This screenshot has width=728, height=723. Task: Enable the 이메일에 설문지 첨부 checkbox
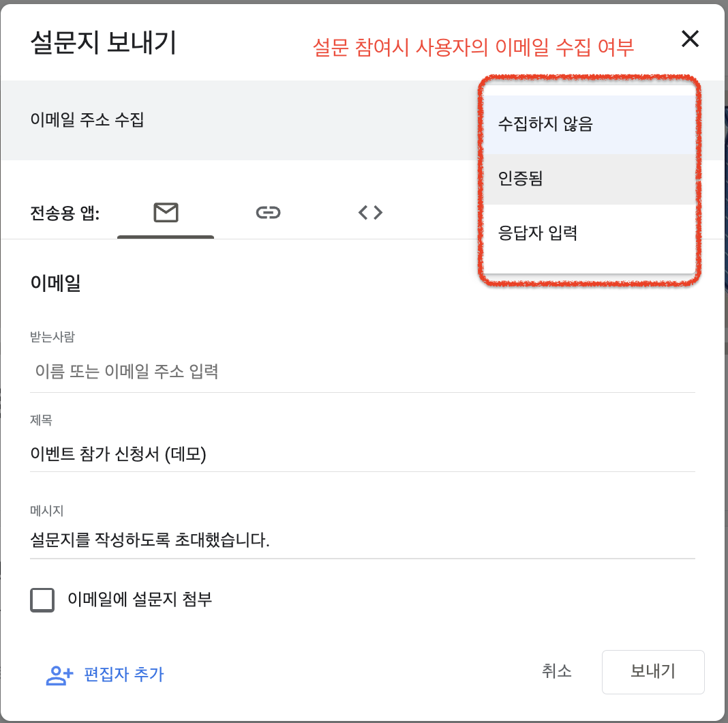coord(42,600)
